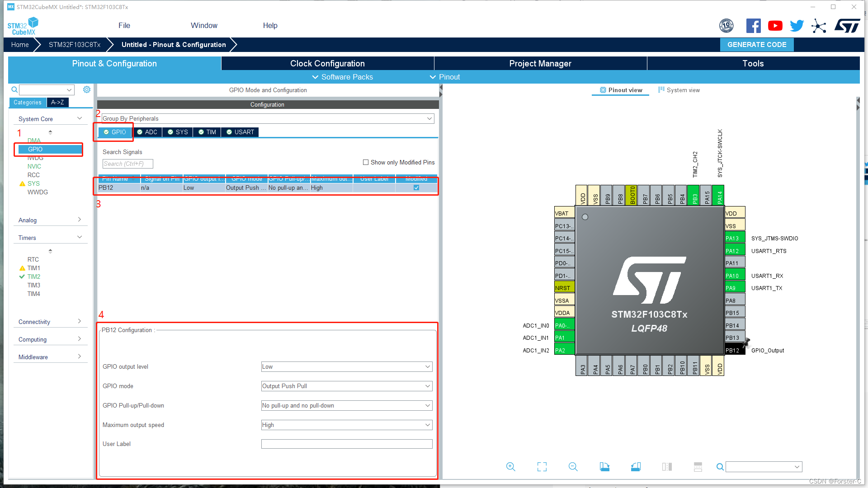The width and height of the screenshot is (868, 488).
Task: Type in the User Label field
Action: click(346, 444)
